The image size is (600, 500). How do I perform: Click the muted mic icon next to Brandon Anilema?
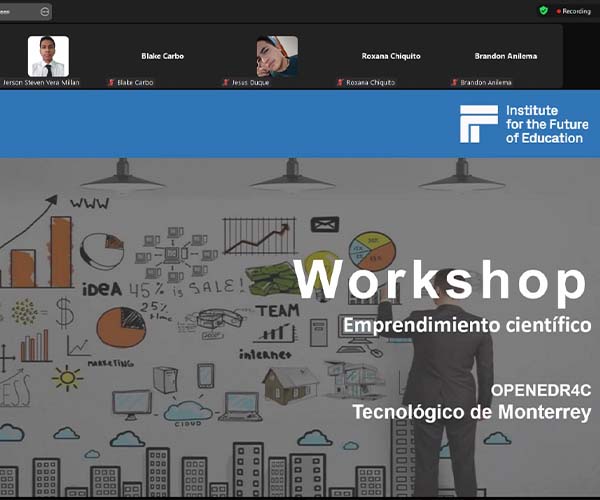tap(454, 82)
